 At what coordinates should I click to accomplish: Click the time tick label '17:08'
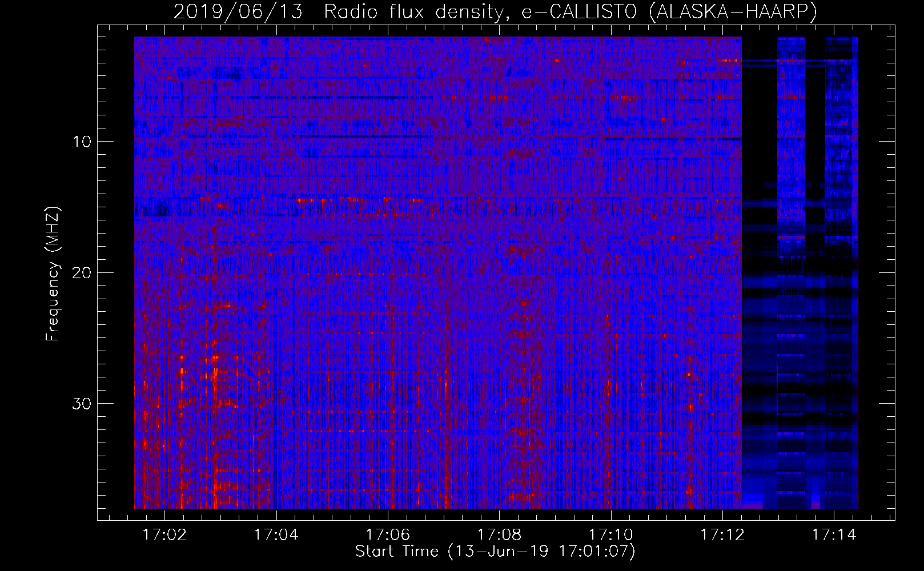pyautogui.click(x=499, y=535)
